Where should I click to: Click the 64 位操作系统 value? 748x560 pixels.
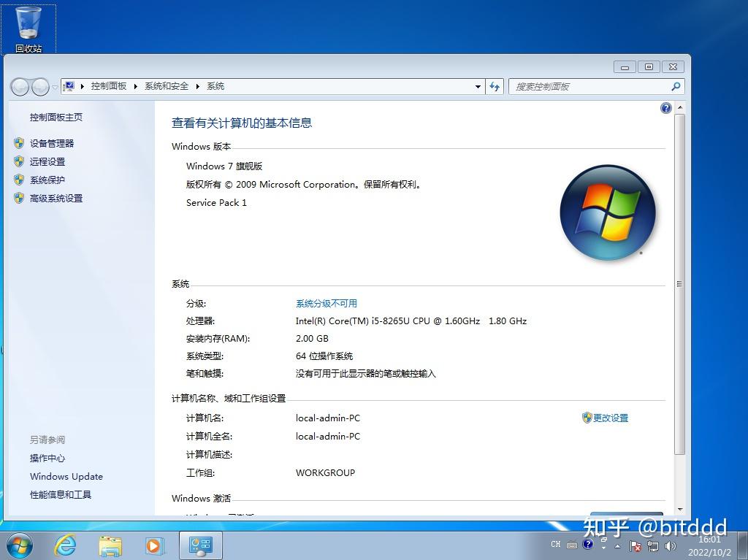tap(324, 356)
